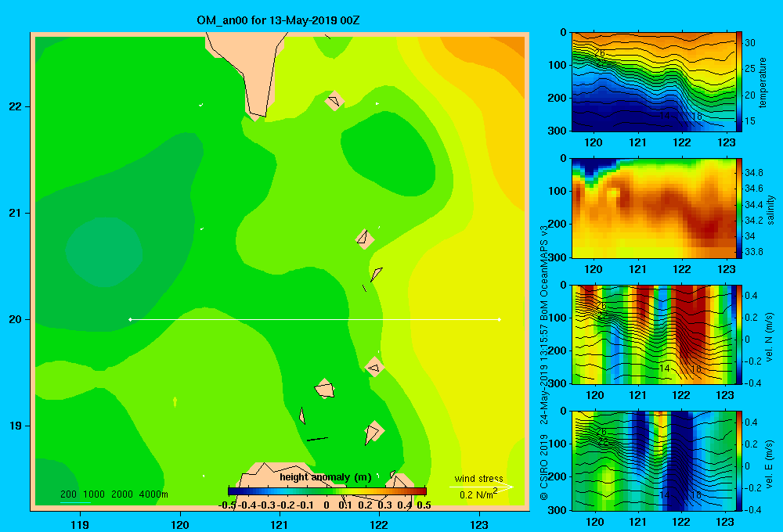Click longitude label 121 on main map

coord(280,524)
